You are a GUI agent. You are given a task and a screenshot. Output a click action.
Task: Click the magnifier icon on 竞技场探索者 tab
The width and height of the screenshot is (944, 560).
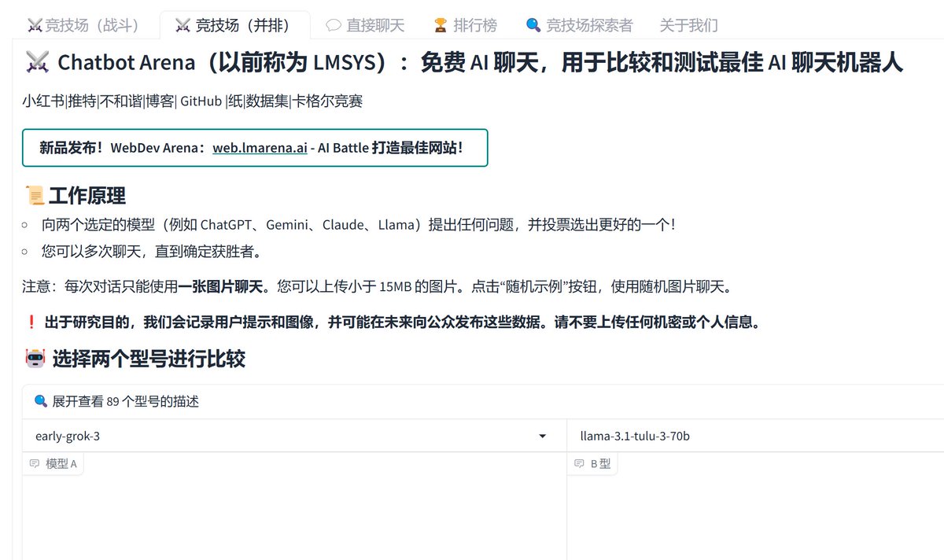click(533, 25)
